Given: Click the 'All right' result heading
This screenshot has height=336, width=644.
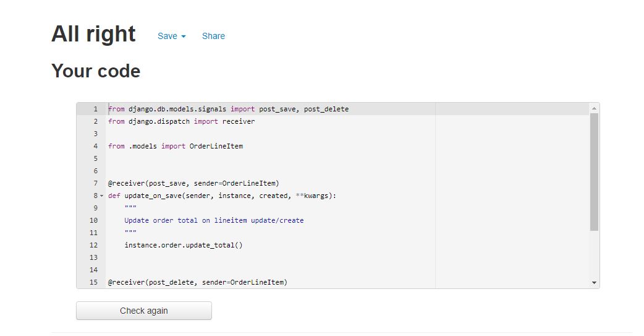Looking at the screenshot, I should tap(93, 33).
